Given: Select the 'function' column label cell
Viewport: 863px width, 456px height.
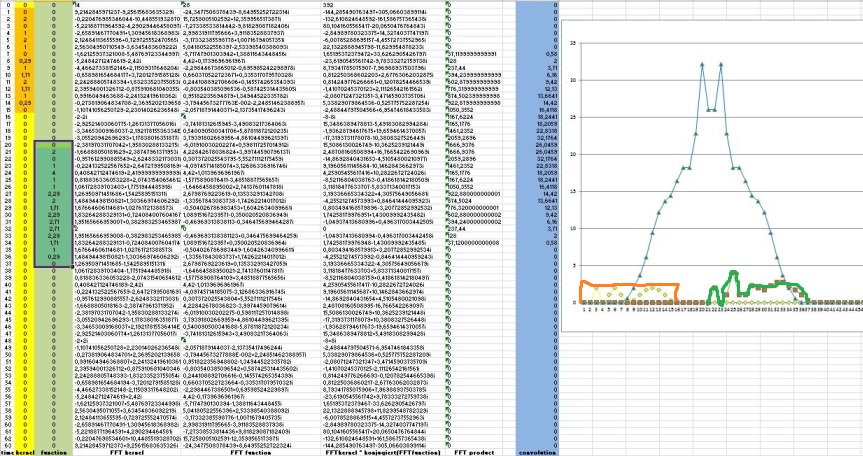Looking at the screenshot, I should tap(54, 451).
